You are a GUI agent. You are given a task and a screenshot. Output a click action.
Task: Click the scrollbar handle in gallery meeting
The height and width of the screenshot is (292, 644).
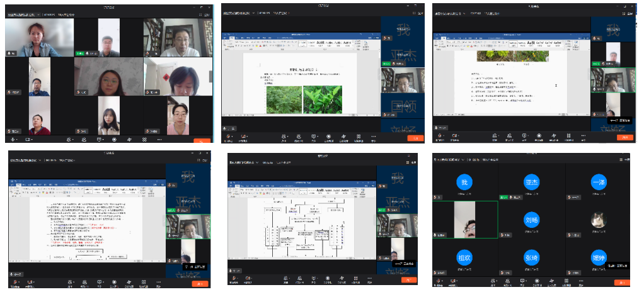click(x=211, y=76)
